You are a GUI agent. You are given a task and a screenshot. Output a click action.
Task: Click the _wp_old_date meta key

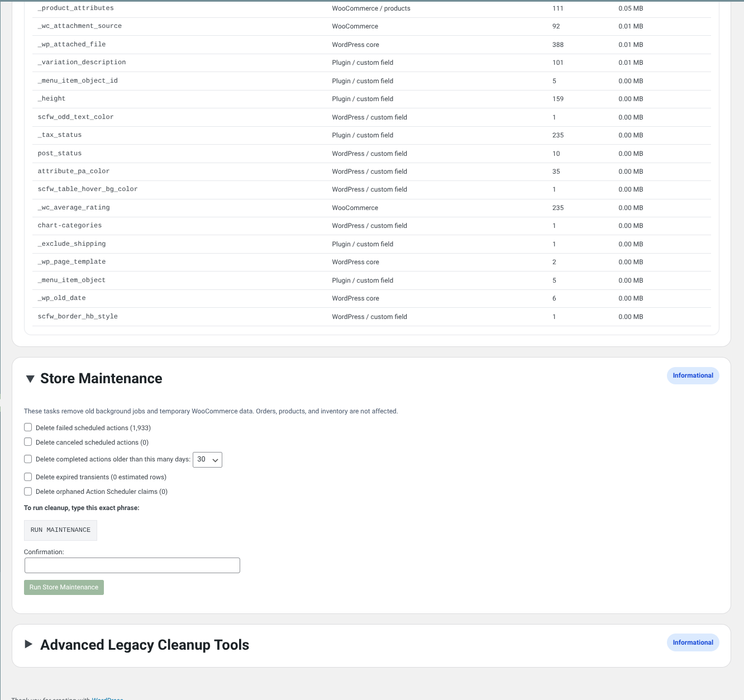click(61, 298)
